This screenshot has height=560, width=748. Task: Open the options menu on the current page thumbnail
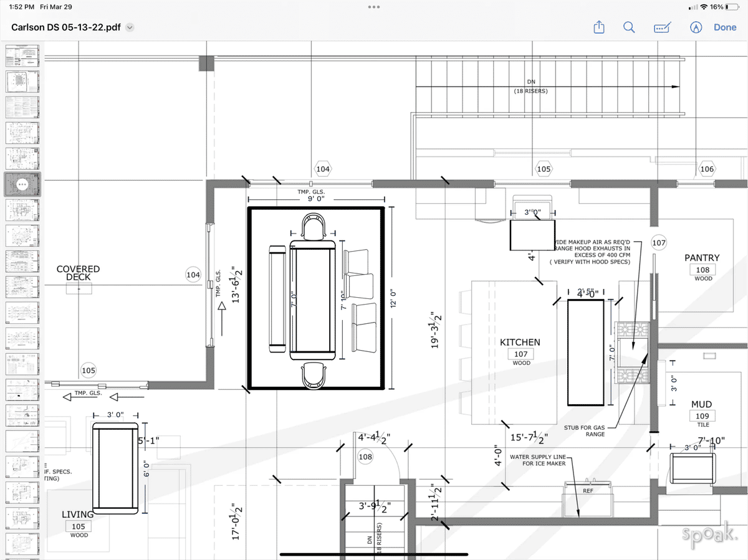(x=22, y=184)
